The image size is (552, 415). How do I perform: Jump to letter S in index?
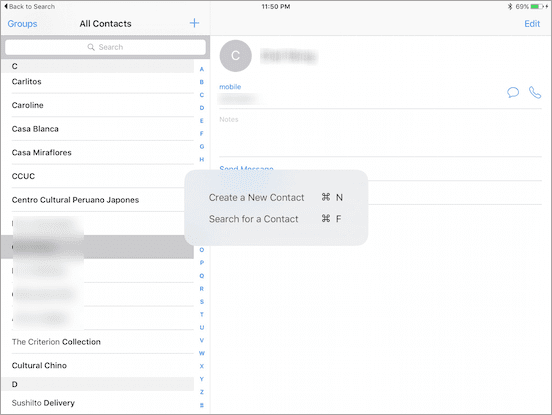(202, 302)
